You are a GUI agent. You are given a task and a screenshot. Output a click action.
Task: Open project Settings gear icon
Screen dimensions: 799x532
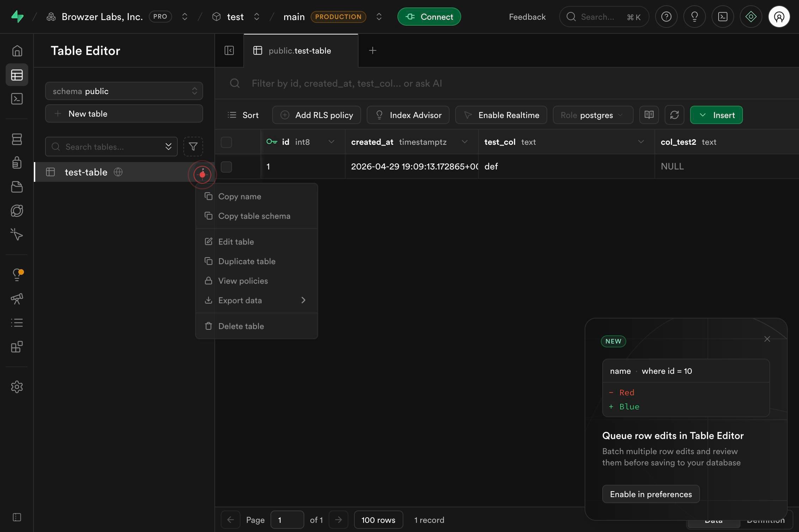[x=17, y=387]
